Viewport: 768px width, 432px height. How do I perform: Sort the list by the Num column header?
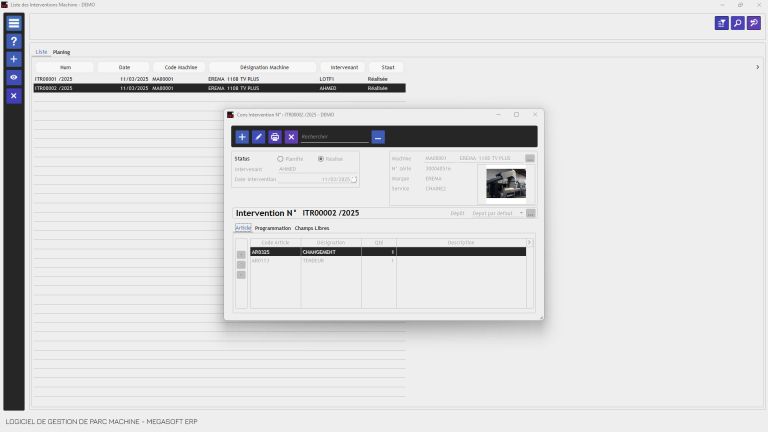tap(65, 67)
